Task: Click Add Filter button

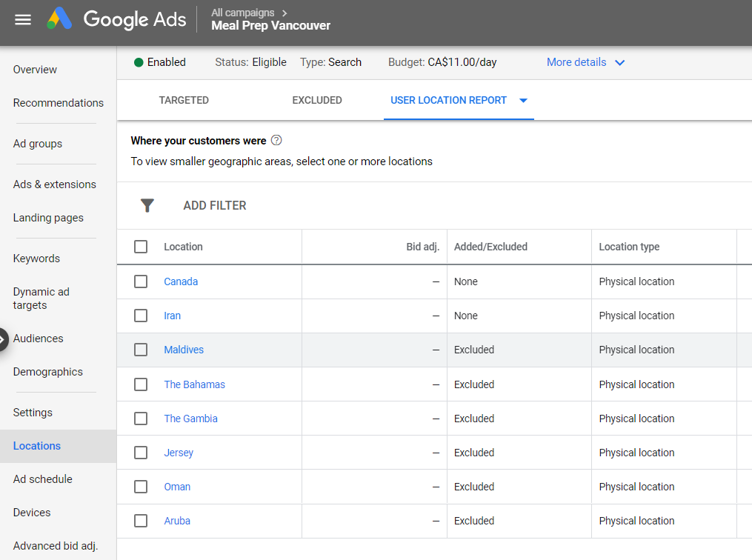Action: point(215,206)
